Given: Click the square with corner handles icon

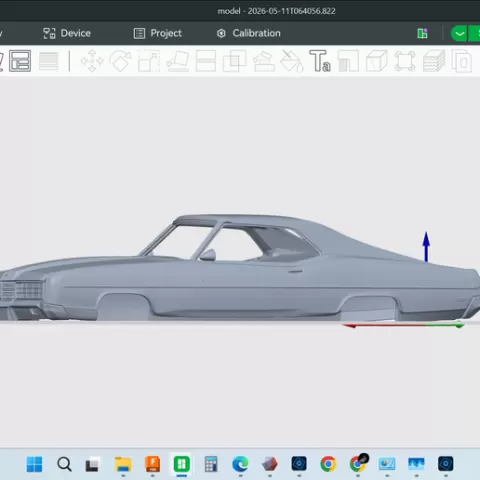Looking at the screenshot, I should (x=405, y=61).
